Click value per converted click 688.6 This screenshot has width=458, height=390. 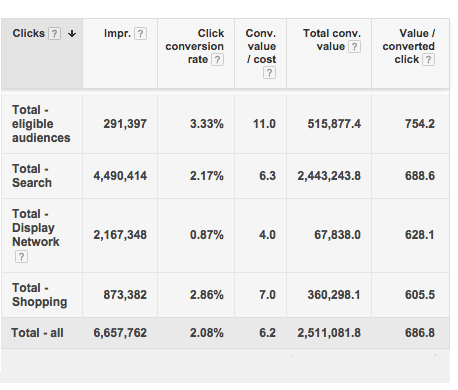(420, 176)
